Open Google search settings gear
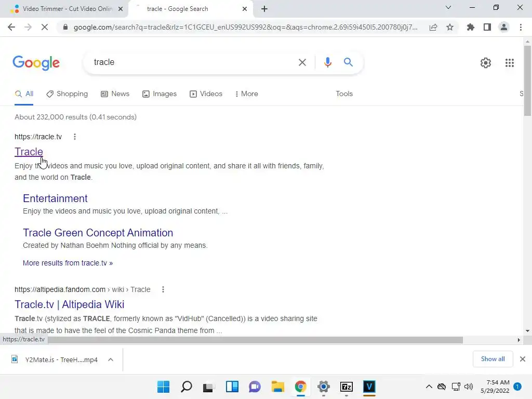This screenshot has width=532, height=399. [486, 63]
